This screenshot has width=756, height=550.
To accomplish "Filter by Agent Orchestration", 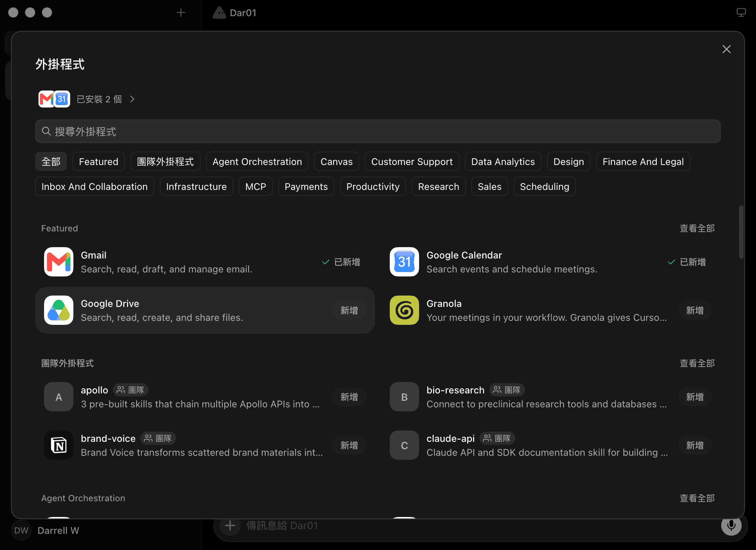I will [x=257, y=161].
